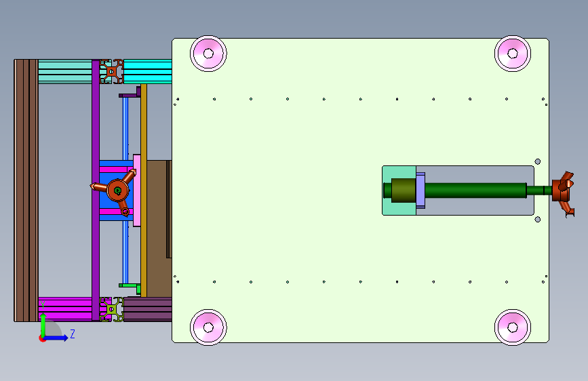Viewport: 588px width, 381px height.
Task: Pick the light pink vertical plate
Action: point(137,190)
